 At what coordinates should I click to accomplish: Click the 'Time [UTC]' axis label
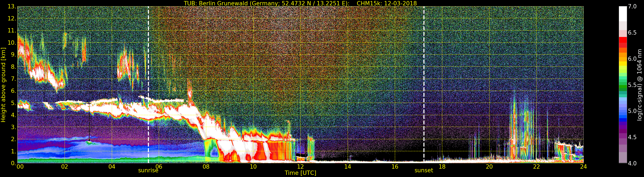pyautogui.click(x=300, y=173)
